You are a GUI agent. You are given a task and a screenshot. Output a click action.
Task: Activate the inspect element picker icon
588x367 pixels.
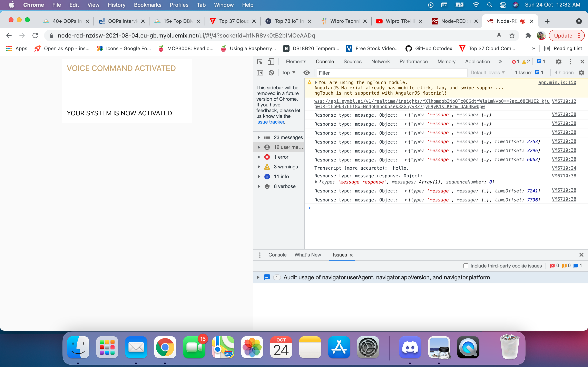pyautogui.click(x=260, y=62)
